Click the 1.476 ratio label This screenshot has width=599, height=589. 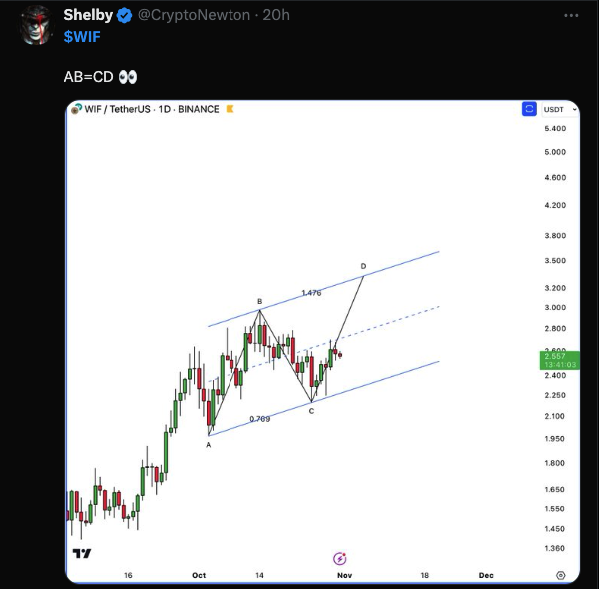pos(311,293)
